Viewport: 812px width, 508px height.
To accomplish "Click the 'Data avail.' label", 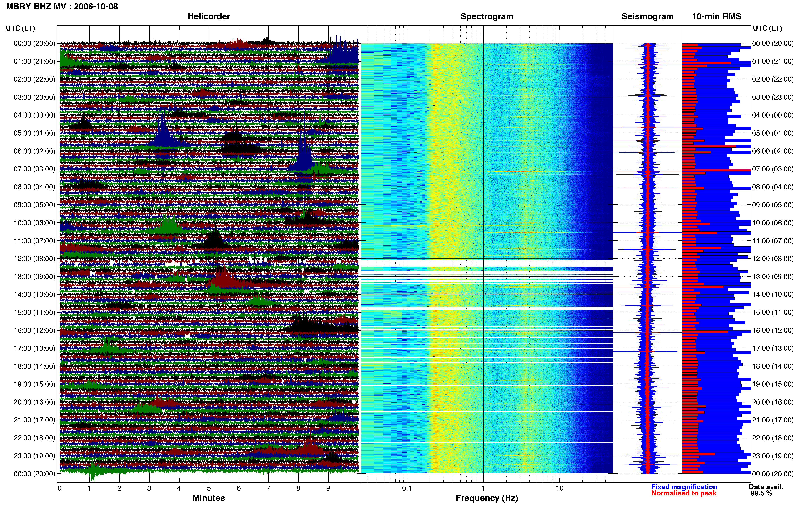I will 766,487.
